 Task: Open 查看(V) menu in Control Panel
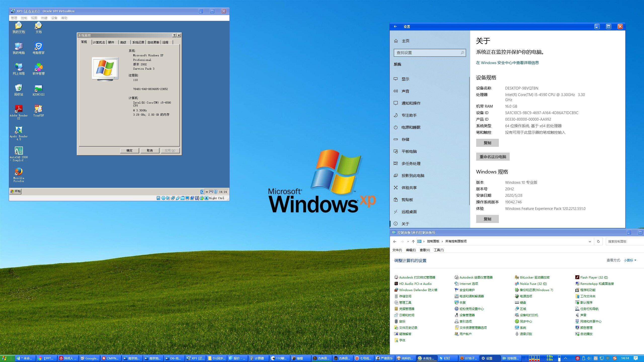425,250
